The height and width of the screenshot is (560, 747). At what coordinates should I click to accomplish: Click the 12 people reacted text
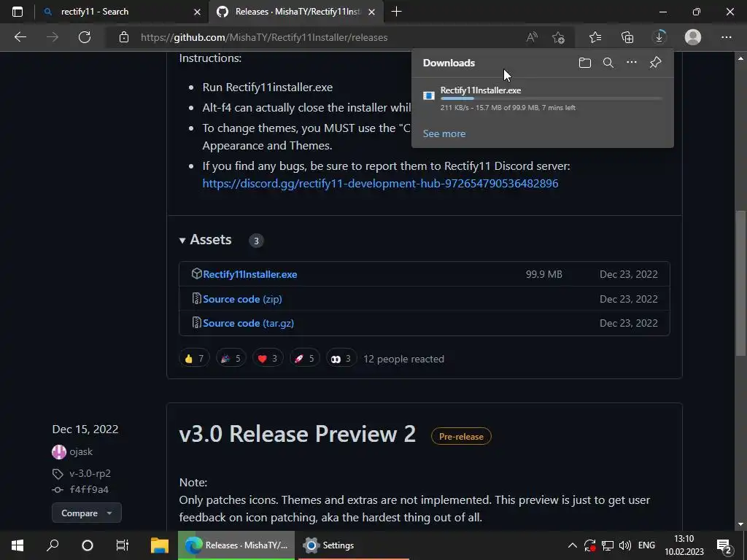[403, 359]
